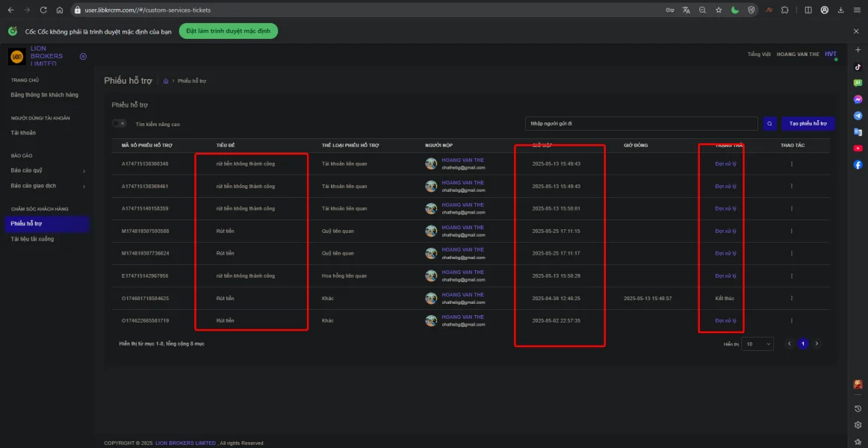The height and width of the screenshot is (448, 868).
Task: Open Messenger in the browser side panel
Action: 858,99
